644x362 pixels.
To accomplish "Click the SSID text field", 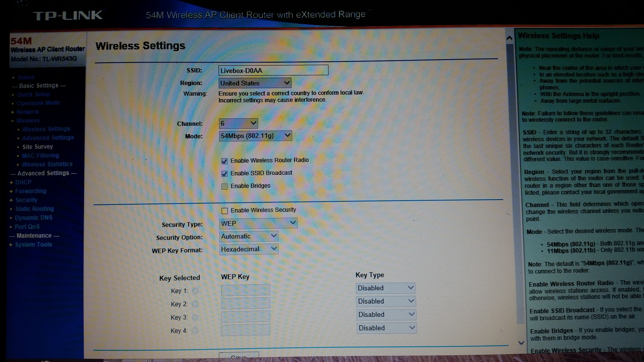I will pyautogui.click(x=273, y=71).
